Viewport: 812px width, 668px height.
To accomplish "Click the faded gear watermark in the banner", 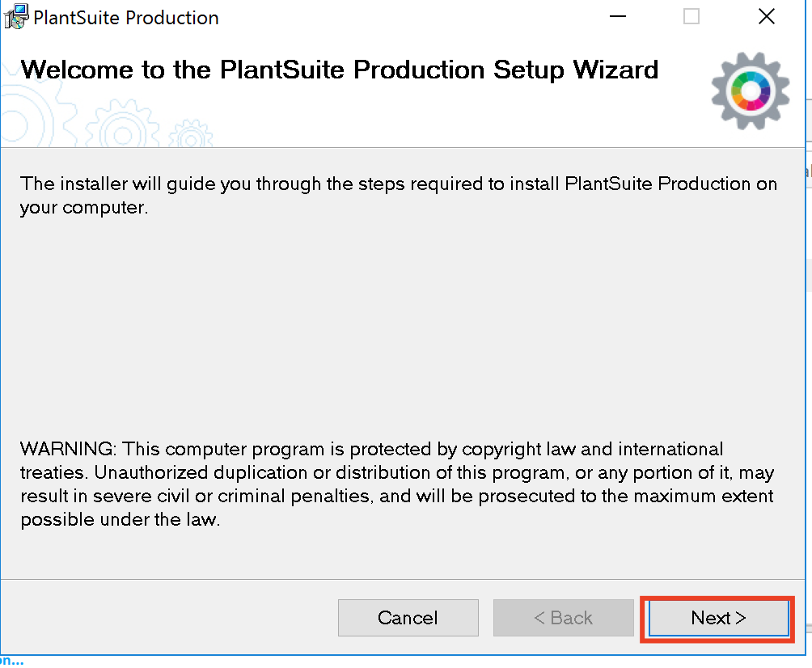I will (x=121, y=128).
